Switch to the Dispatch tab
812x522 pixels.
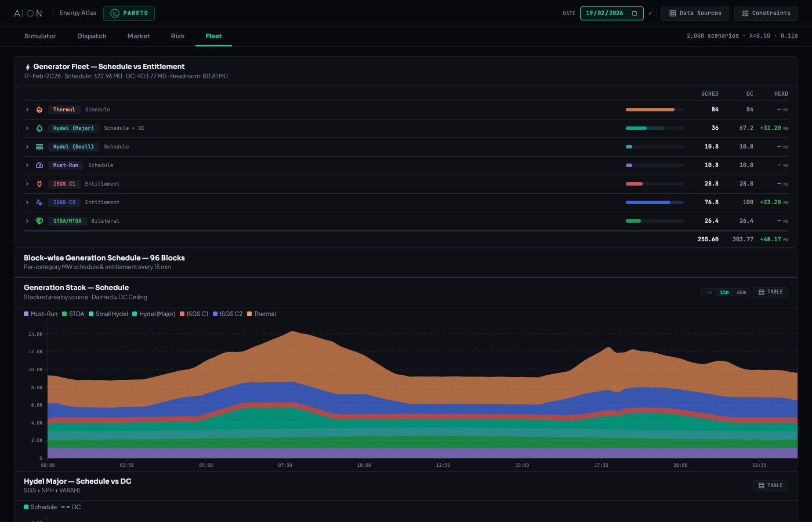coord(92,35)
